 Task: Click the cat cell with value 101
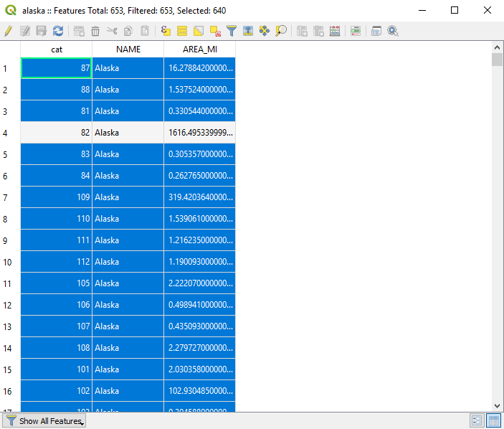[56, 369]
